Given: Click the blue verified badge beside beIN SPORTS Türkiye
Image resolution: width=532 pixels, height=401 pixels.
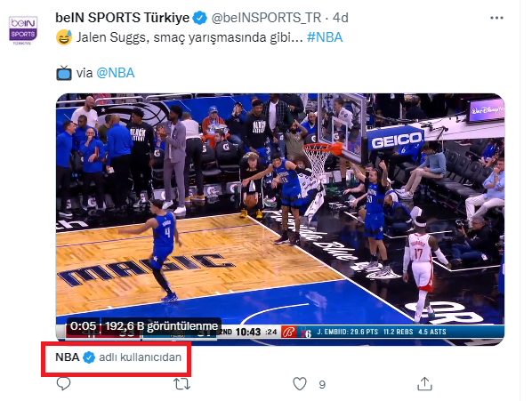Looking at the screenshot, I should coord(200,18).
